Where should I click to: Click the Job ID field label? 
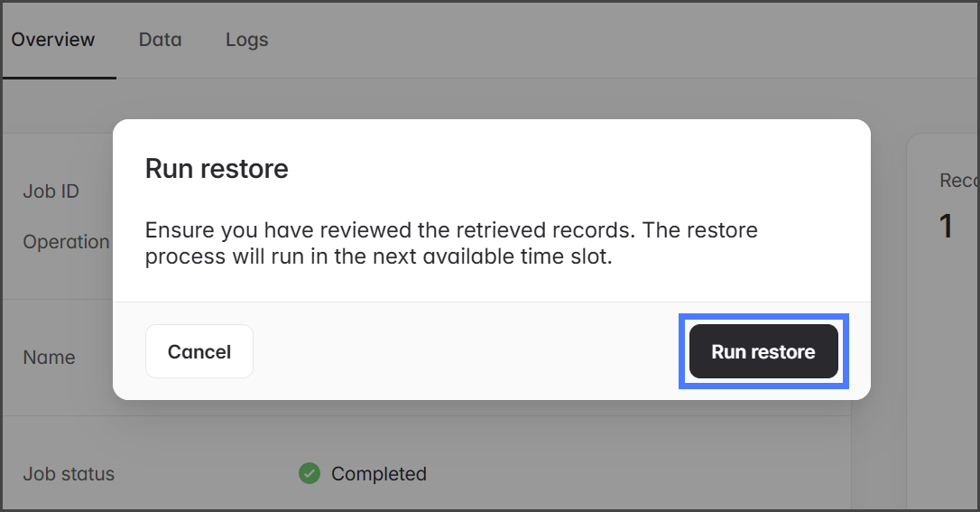(x=51, y=191)
